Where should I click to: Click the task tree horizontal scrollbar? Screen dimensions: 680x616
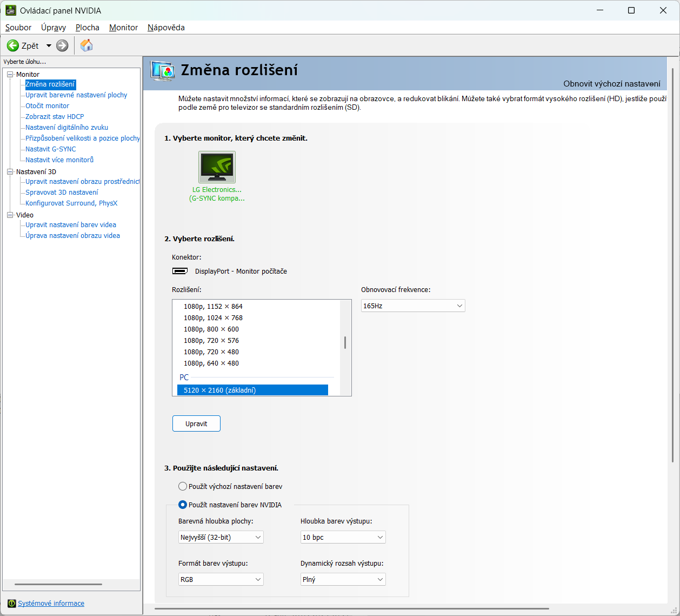pyautogui.click(x=58, y=584)
